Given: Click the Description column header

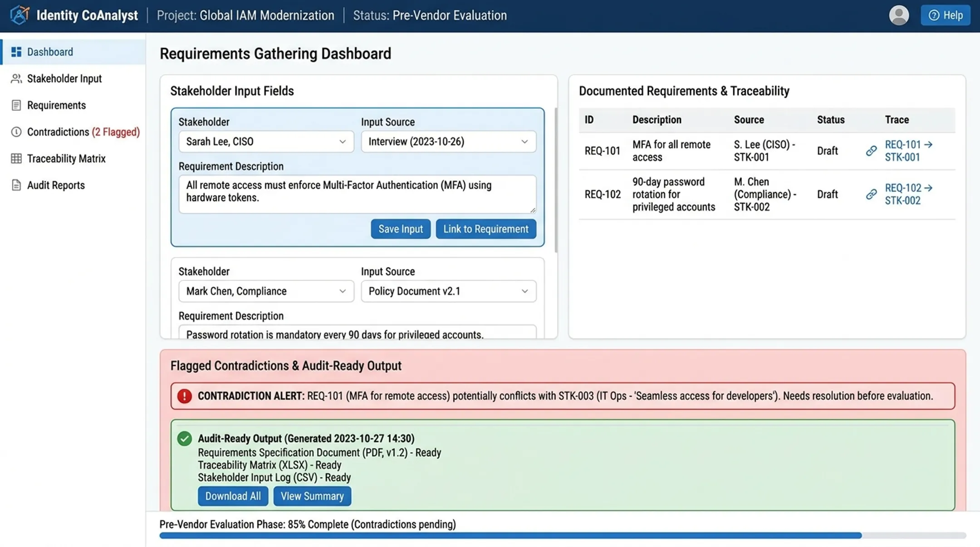Looking at the screenshot, I should pyautogui.click(x=657, y=120).
